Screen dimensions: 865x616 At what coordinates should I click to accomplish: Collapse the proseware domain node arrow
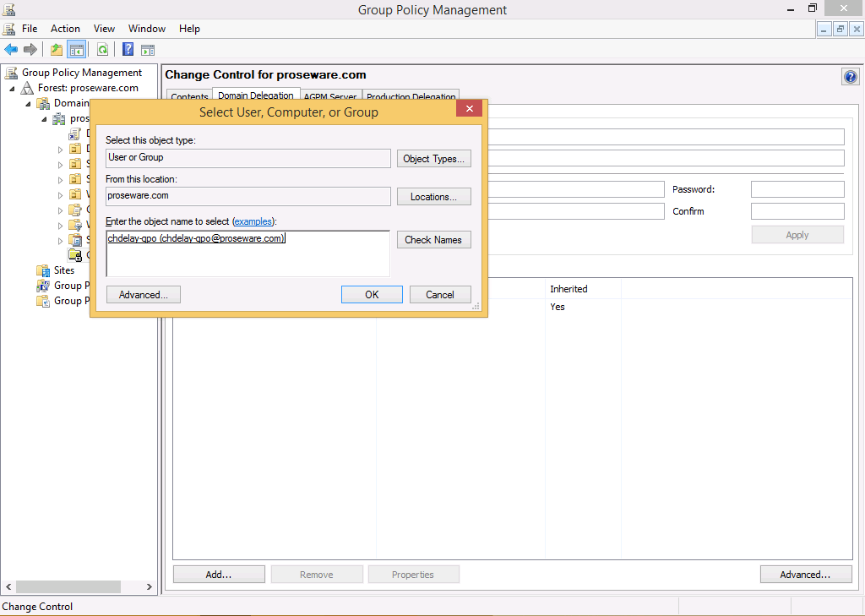point(44,119)
